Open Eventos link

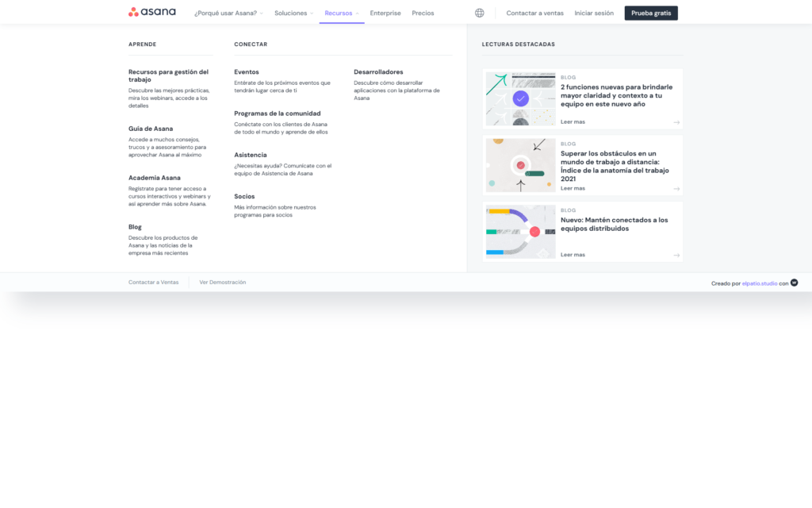(246, 72)
